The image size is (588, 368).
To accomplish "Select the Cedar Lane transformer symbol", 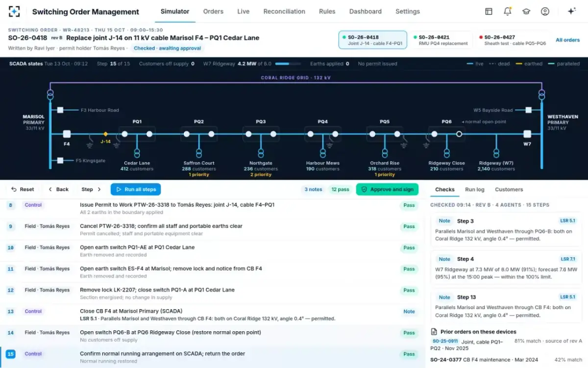I will [137, 153].
